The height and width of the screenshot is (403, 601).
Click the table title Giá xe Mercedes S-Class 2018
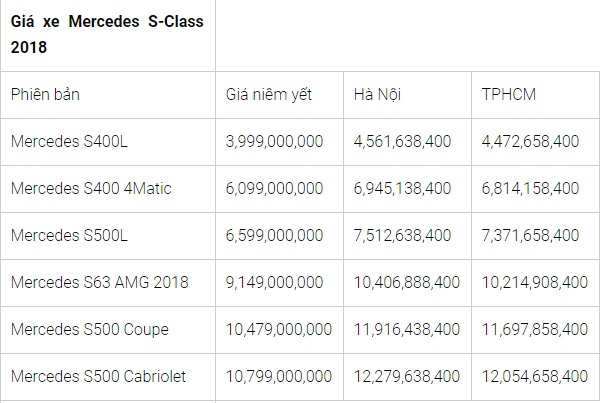pyautogui.click(x=107, y=33)
